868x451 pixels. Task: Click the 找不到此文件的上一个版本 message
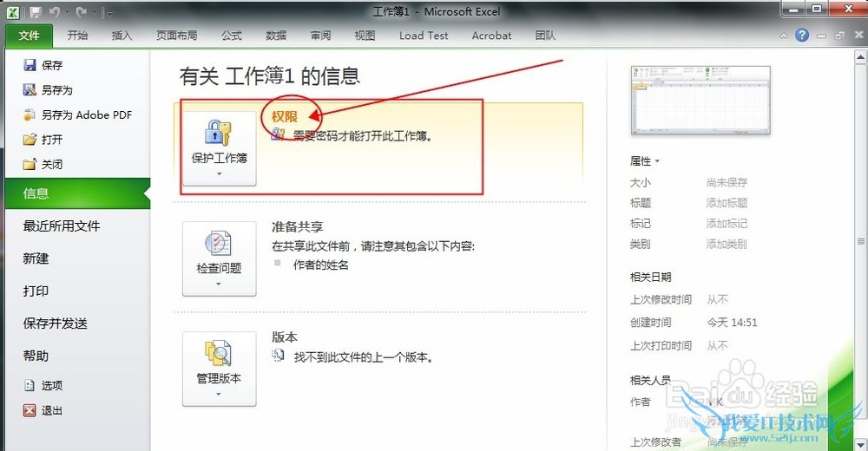click(x=363, y=357)
